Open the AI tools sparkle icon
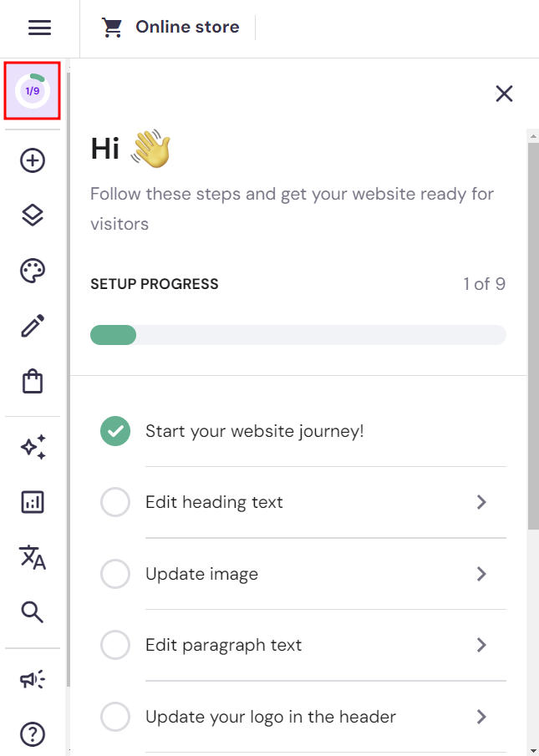Image resolution: width=539 pixels, height=756 pixels. coord(33,447)
